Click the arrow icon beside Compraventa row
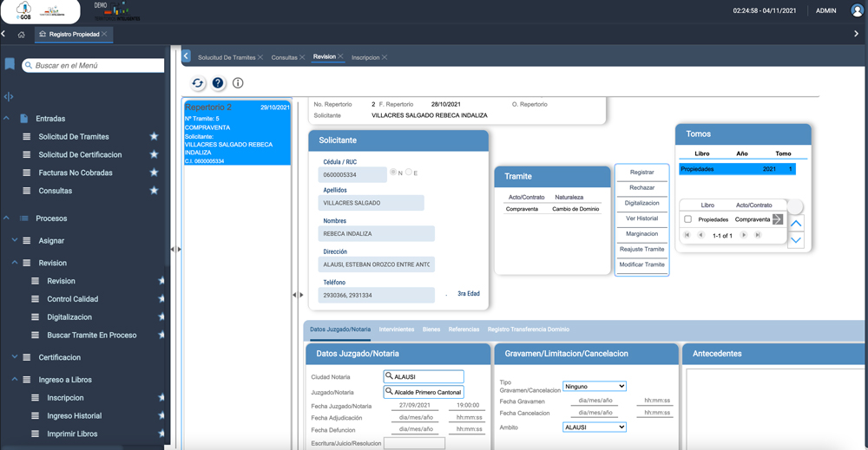 click(778, 219)
